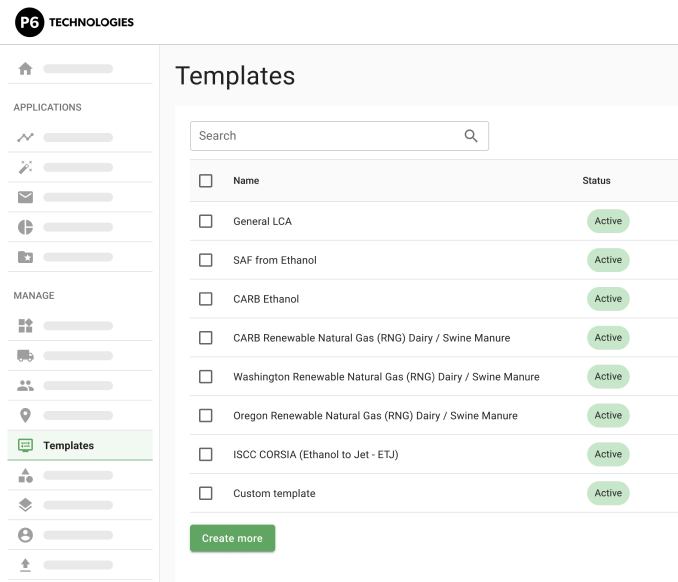This screenshot has height=582, width=678.
Task: Open the Custom template name
Action: pyautogui.click(x=274, y=494)
